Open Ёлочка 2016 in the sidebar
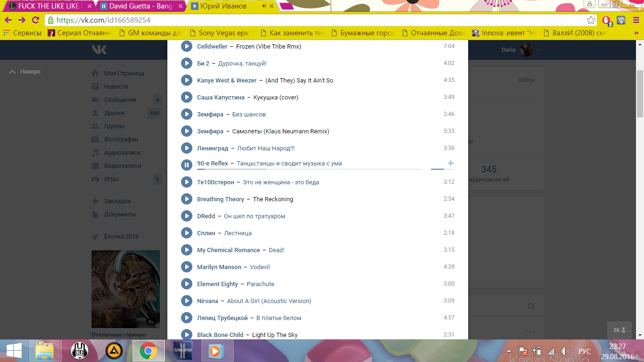 pos(121,237)
